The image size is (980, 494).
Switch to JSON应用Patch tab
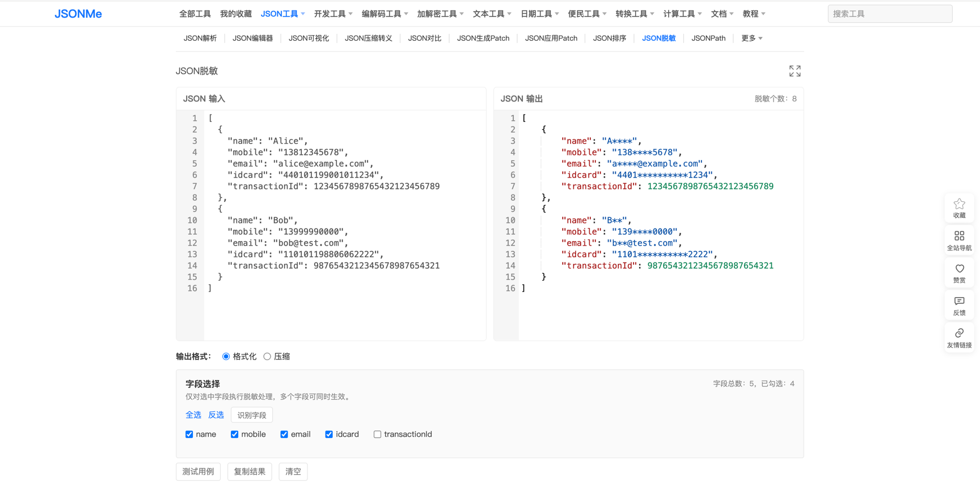(551, 39)
